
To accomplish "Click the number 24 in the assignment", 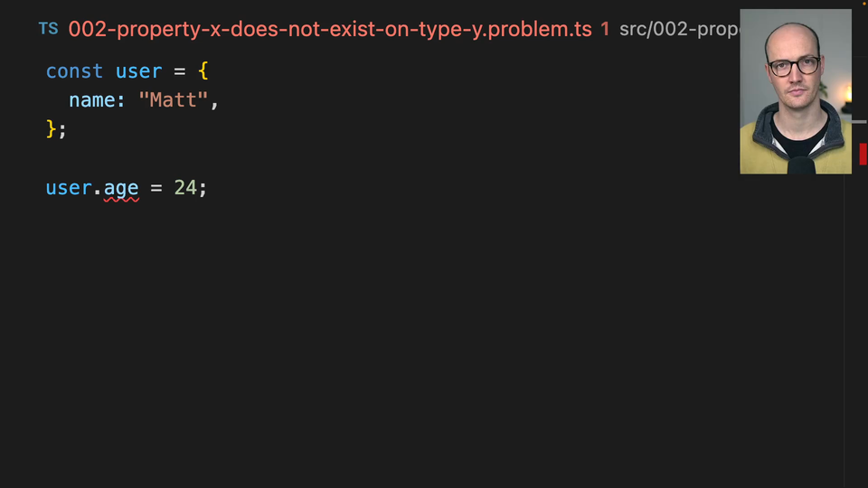I will pyautogui.click(x=185, y=188).
